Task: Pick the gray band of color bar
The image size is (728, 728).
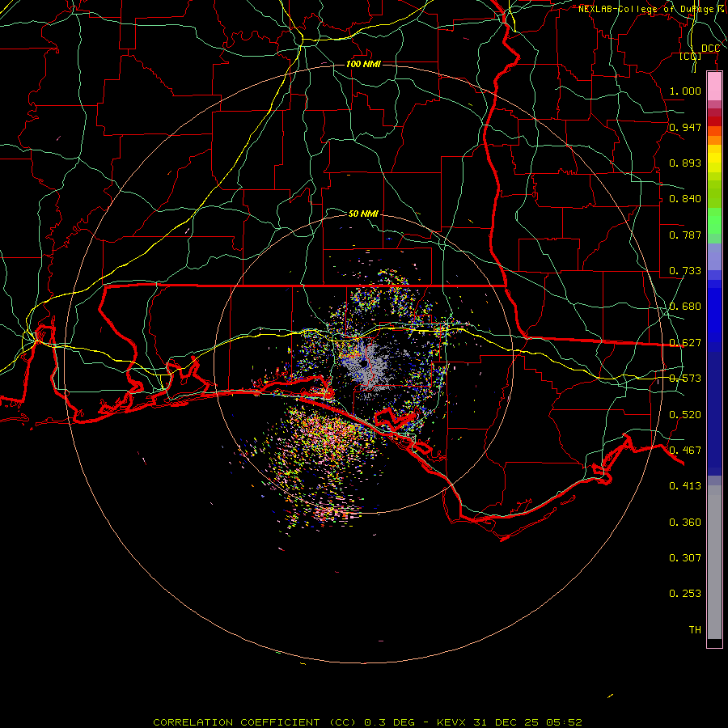Action: [714, 562]
